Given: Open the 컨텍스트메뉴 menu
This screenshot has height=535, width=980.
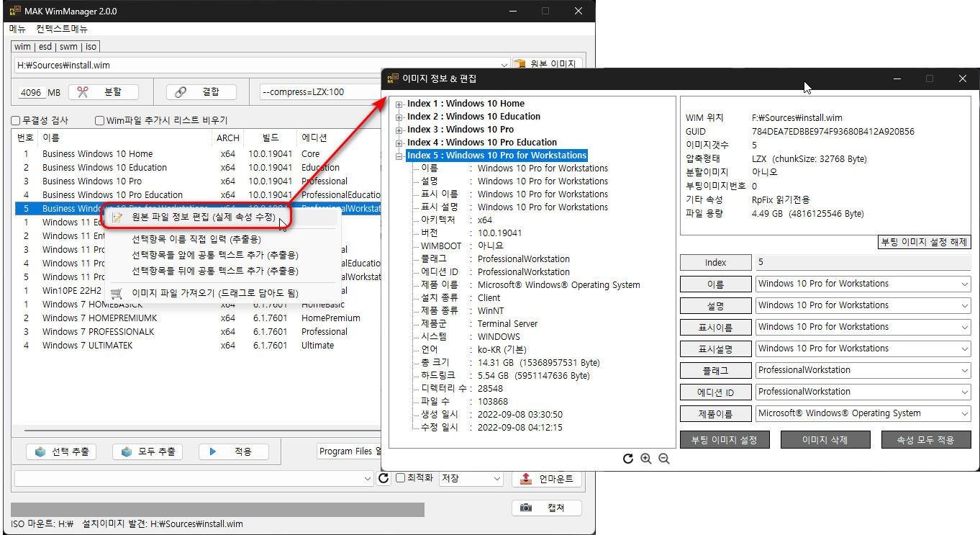Looking at the screenshot, I should point(62,30).
